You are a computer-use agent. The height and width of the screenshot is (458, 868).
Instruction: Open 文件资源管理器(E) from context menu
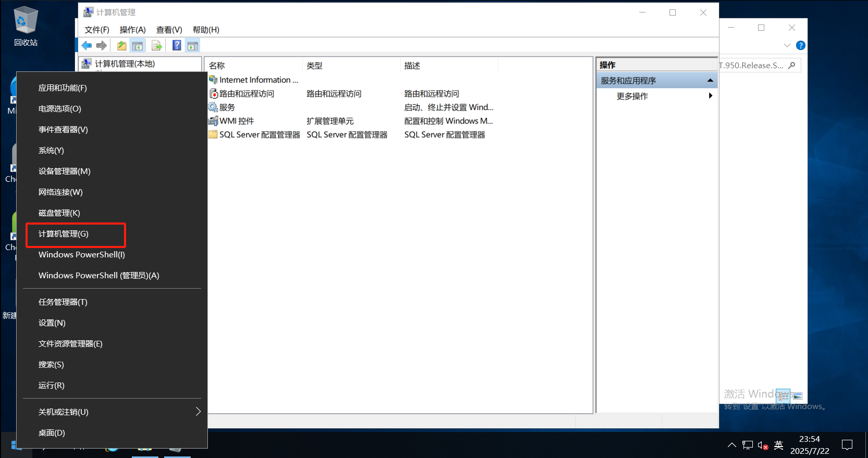112,343
